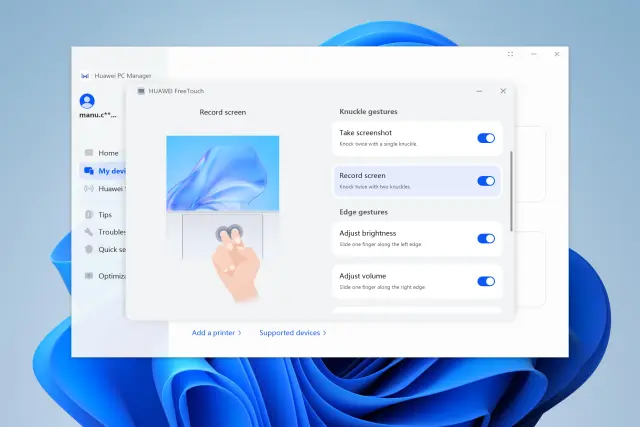Toggle the Adjust brightness edge gesture switch

click(x=486, y=238)
